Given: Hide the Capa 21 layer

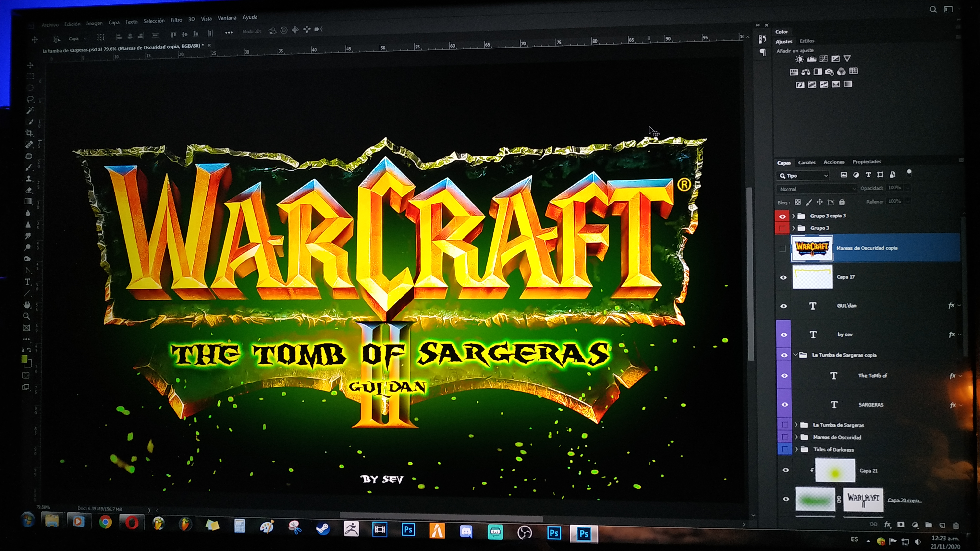Looking at the screenshot, I should [786, 470].
